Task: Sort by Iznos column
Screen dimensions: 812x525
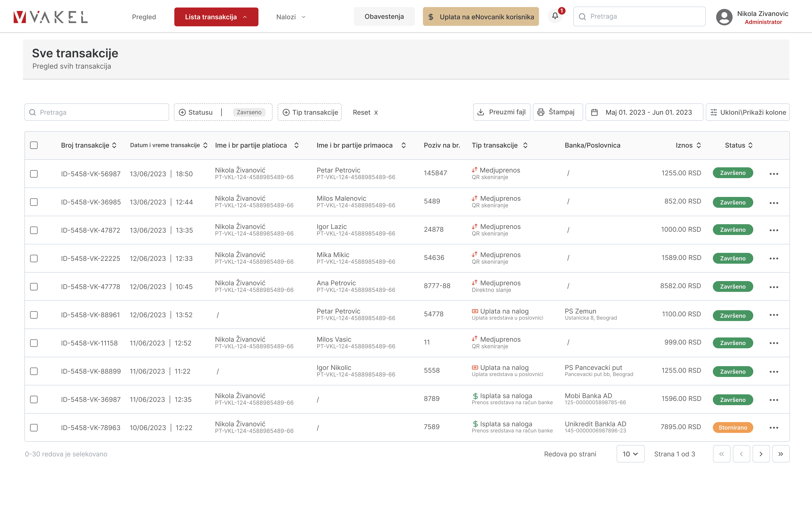Action: 699,145
